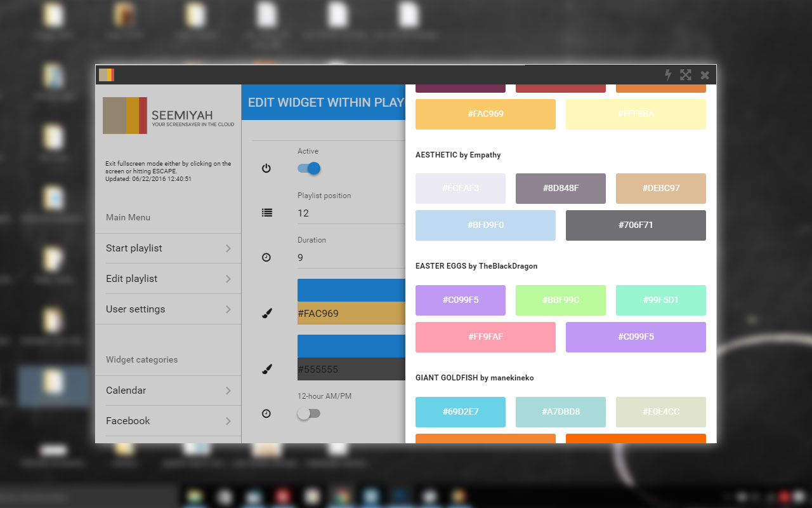This screenshot has height=508, width=812.
Task: Disable the Active toggle switch
Action: (310, 168)
